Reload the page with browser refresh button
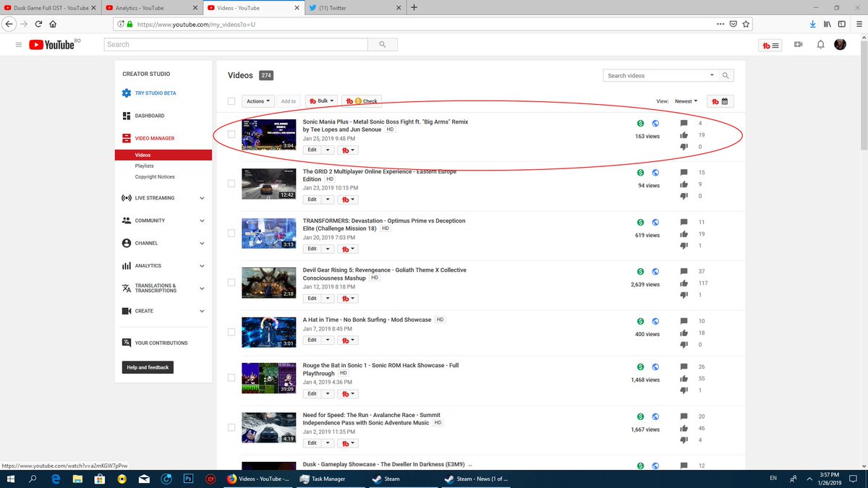Screen dimensions: 868x488 click(38, 23)
